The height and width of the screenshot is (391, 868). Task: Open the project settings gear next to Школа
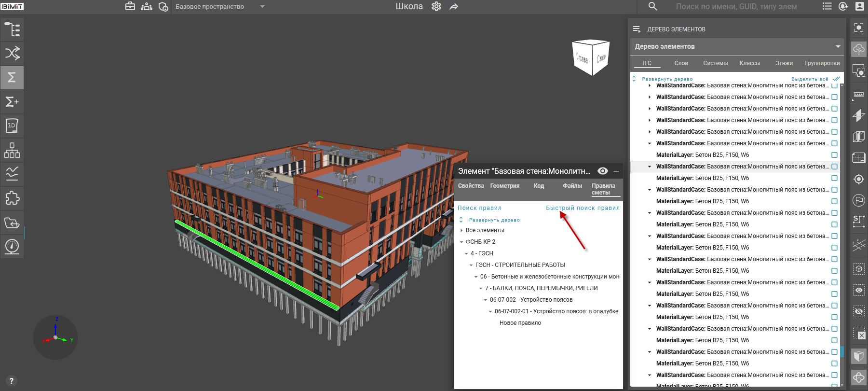pos(436,7)
